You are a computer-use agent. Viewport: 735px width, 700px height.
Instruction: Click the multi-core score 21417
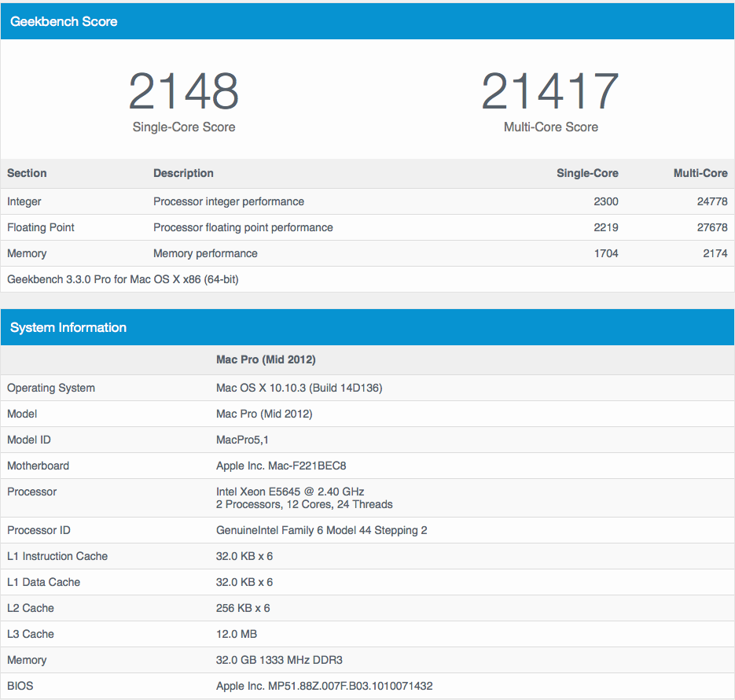tap(550, 91)
